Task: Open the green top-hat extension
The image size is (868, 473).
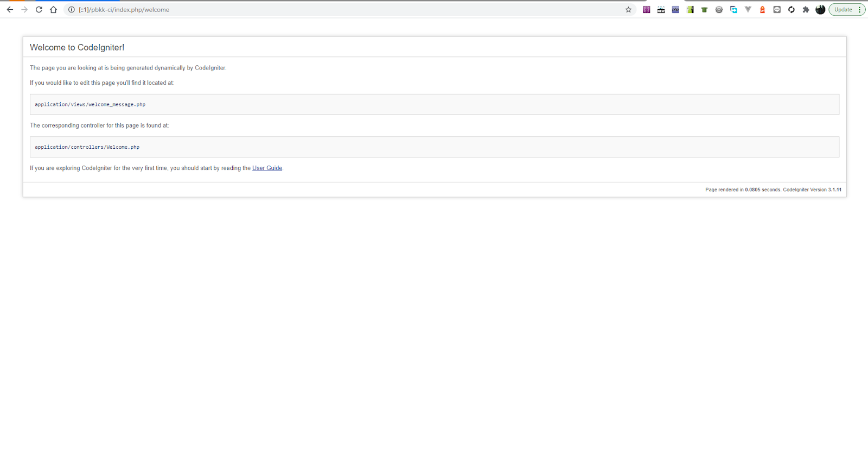Action: point(704,10)
